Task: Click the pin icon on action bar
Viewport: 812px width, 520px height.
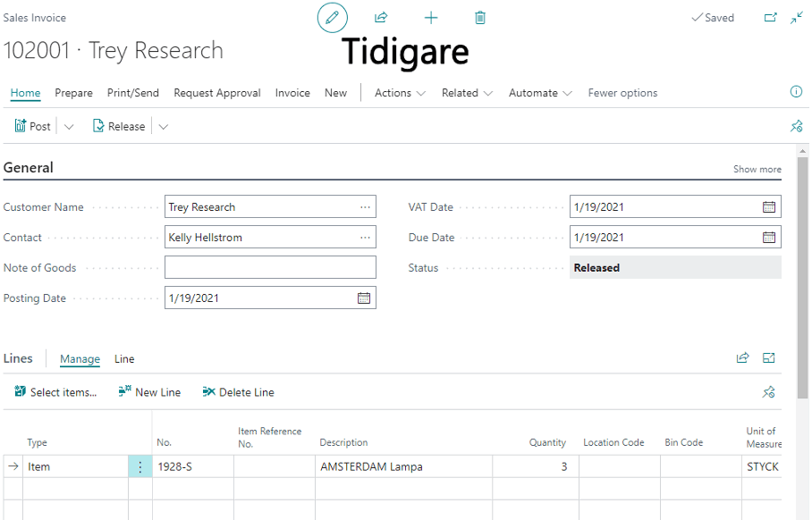Action: (x=796, y=126)
